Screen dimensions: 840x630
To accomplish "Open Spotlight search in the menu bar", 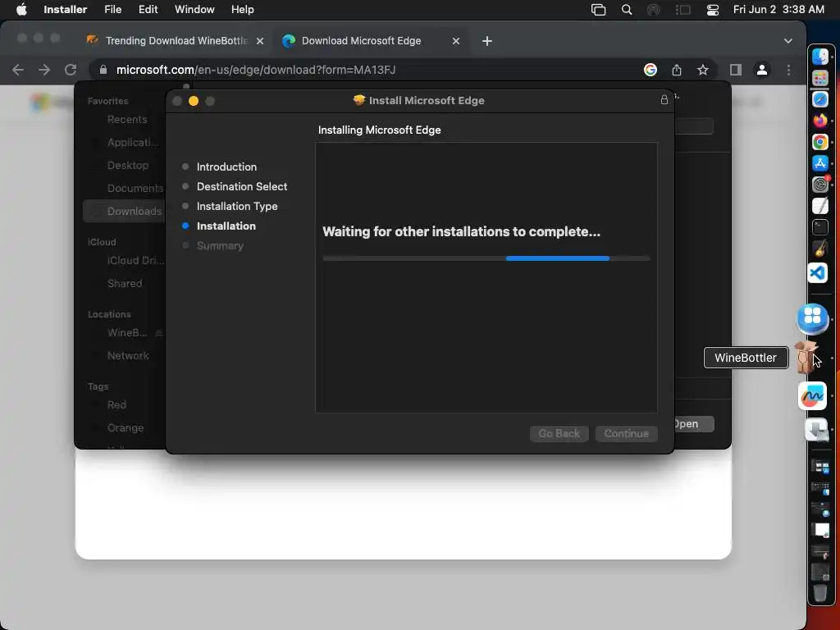I will (626, 10).
